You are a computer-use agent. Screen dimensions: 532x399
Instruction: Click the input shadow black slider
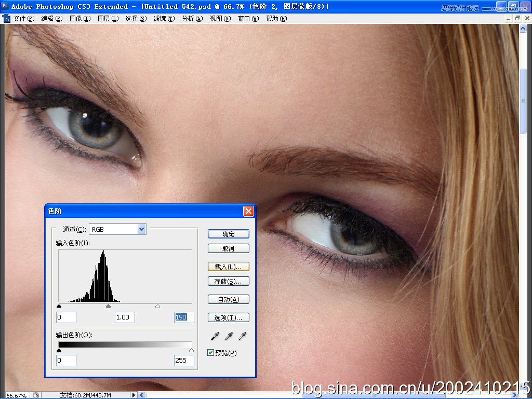click(59, 306)
